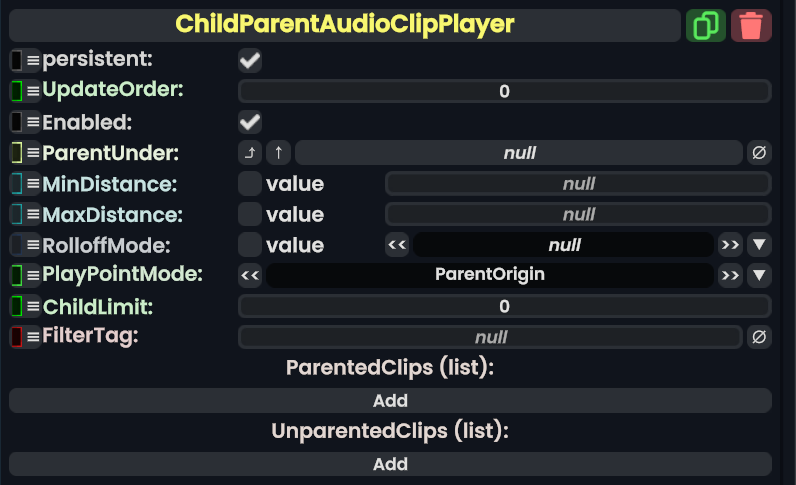Select next PlayPointMode option
The height and width of the screenshot is (485, 796).
click(730, 276)
